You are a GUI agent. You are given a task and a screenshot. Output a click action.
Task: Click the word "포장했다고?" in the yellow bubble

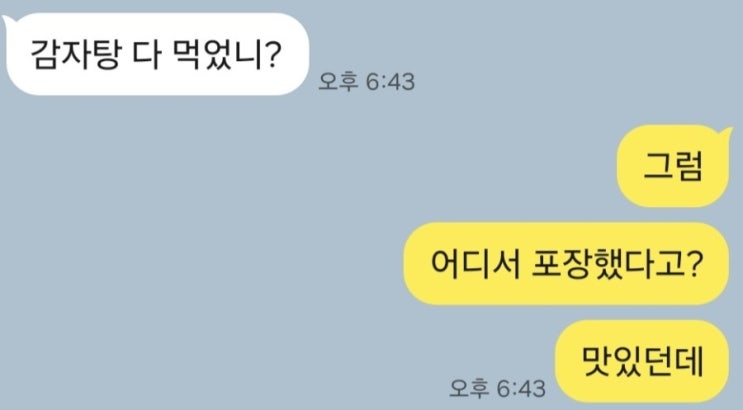pyautogui.click(x=617, y=264)
